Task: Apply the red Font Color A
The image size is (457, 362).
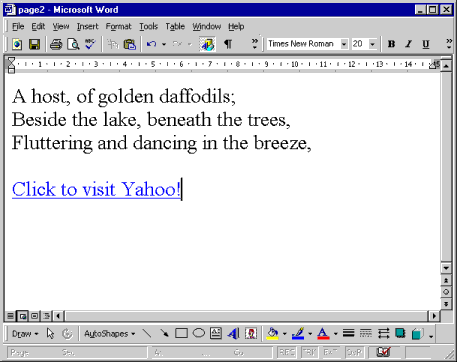Action: coord(323,333)
